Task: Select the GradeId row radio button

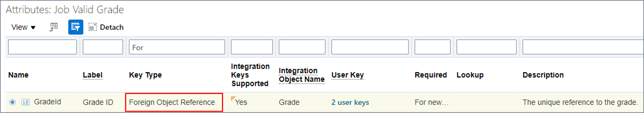Action: (12, 102)
